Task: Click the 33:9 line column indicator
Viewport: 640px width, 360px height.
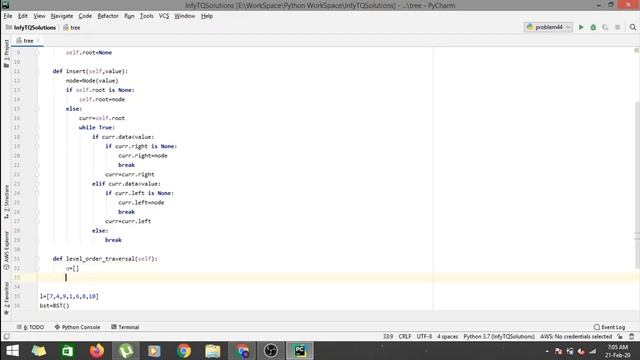Action: (x=388, y=337)
